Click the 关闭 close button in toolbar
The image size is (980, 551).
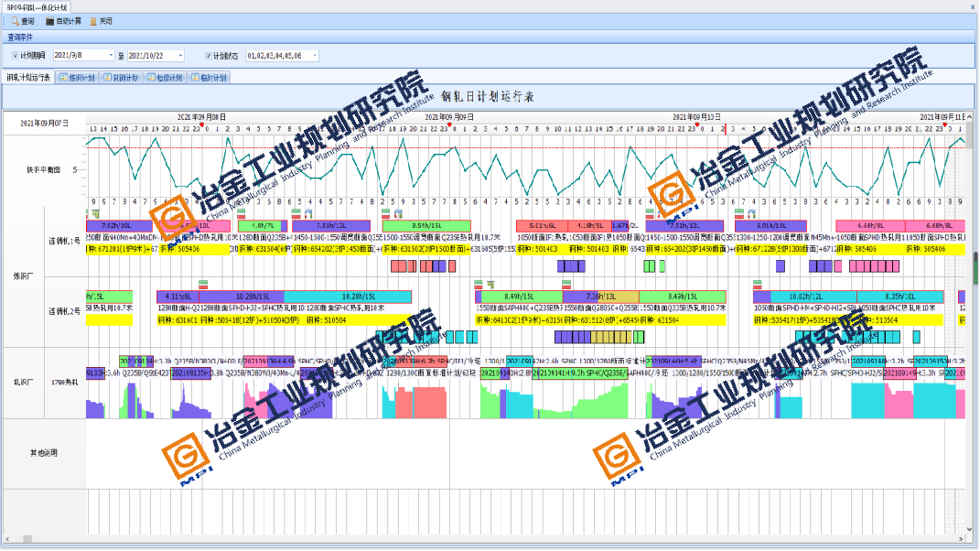(101, 21)
